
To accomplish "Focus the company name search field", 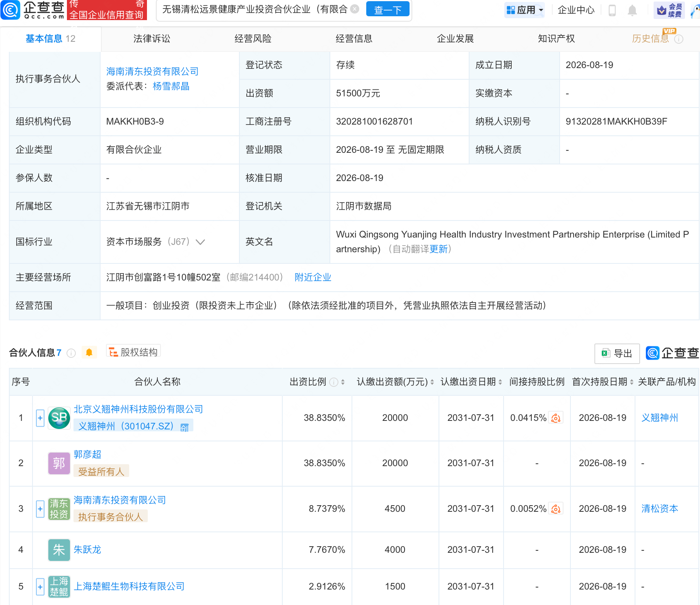I will (x=254, y=9).
